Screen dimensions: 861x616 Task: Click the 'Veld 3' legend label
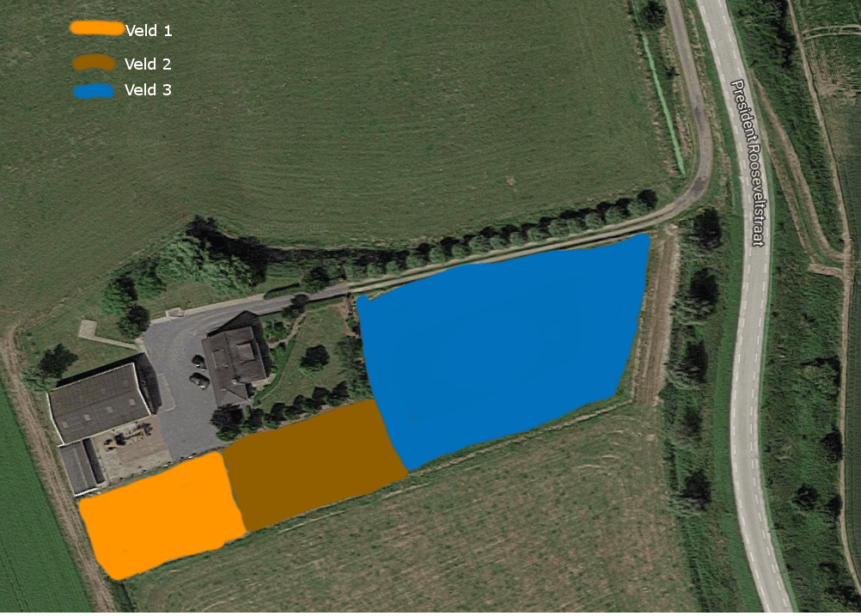[x=149, y=90]
